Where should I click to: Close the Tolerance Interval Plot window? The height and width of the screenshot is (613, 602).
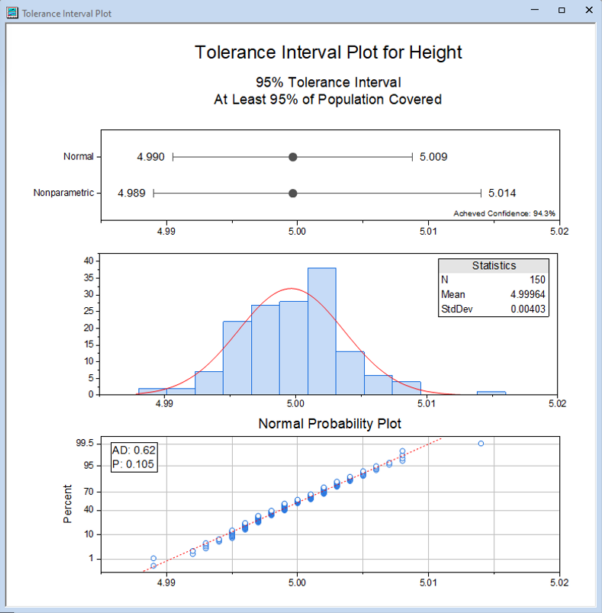pos(589,10)
